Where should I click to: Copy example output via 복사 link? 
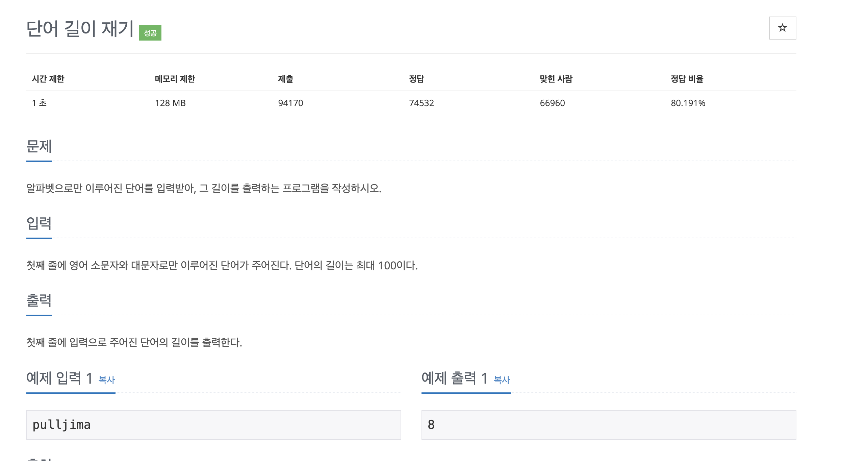pos(502,380)
